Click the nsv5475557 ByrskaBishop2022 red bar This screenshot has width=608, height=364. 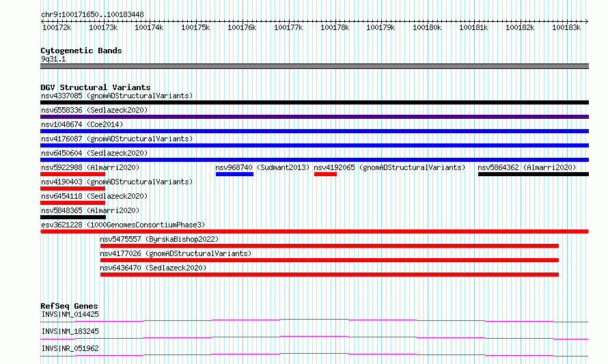(329, 246)
